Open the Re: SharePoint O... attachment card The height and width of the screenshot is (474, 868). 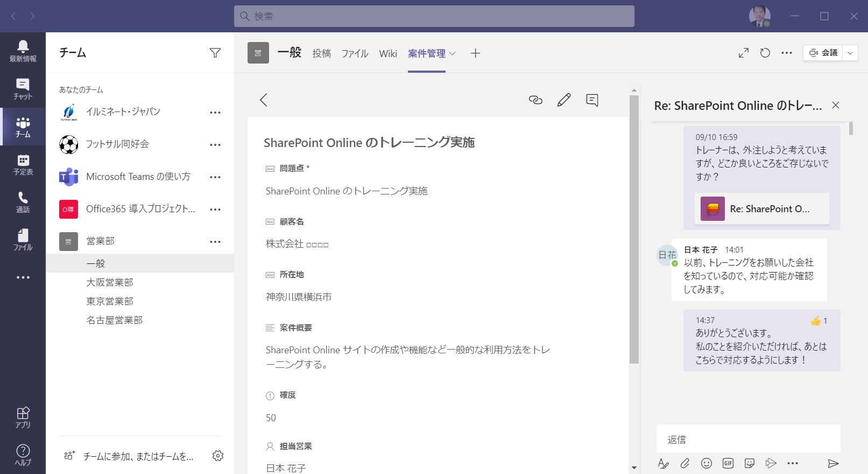click(x=762, y=208)
